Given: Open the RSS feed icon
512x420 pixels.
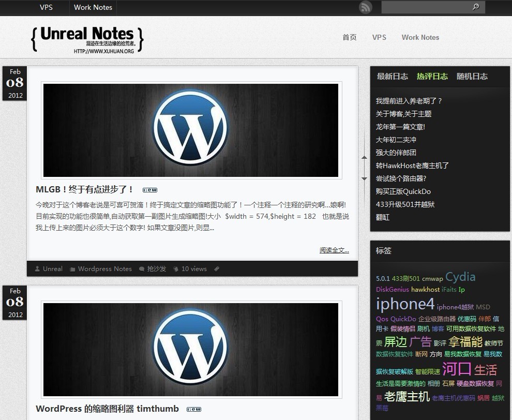Looking at the screenshot, I should click(366, 7).
